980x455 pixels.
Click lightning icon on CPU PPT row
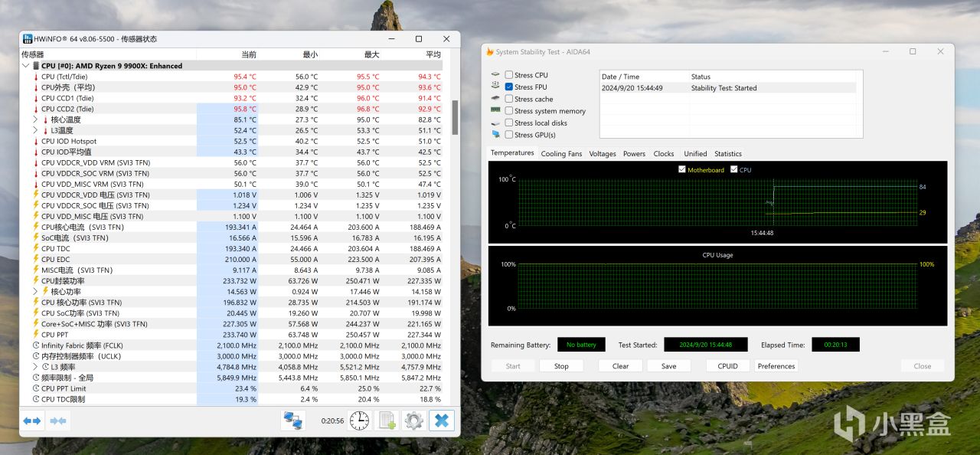tap(35, 334)
